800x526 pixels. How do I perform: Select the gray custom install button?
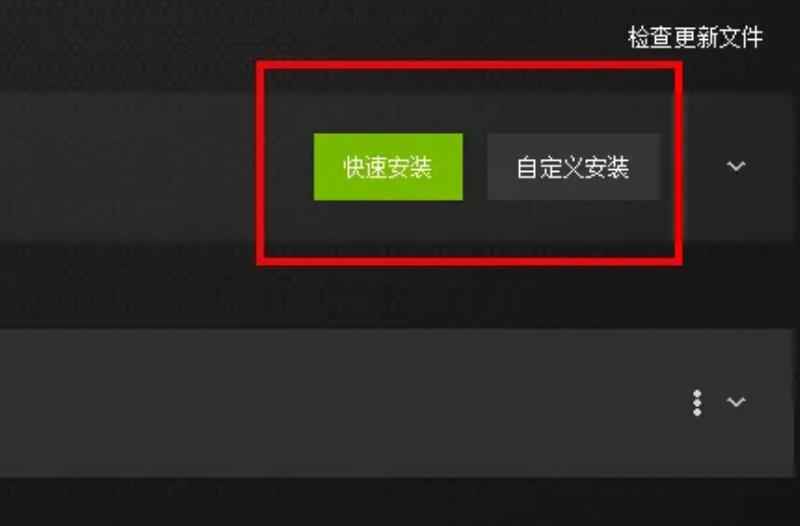tap(573, 167)
